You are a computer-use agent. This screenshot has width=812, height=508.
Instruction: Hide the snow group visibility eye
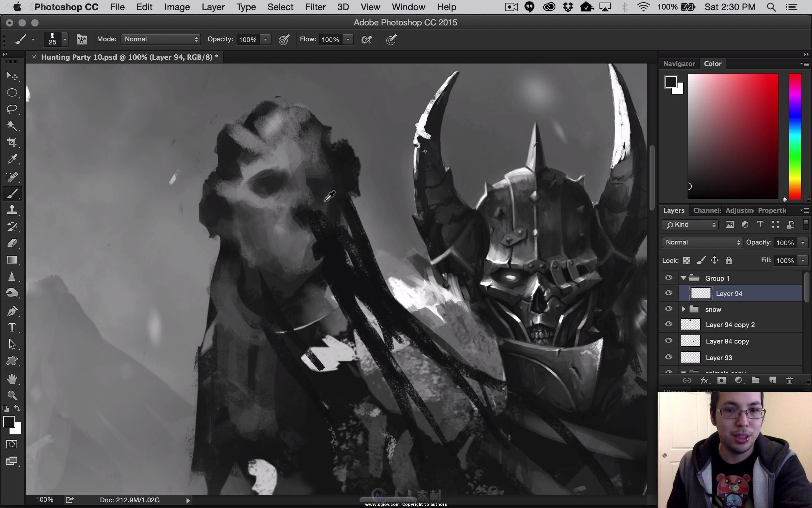(x=668, y=309)
